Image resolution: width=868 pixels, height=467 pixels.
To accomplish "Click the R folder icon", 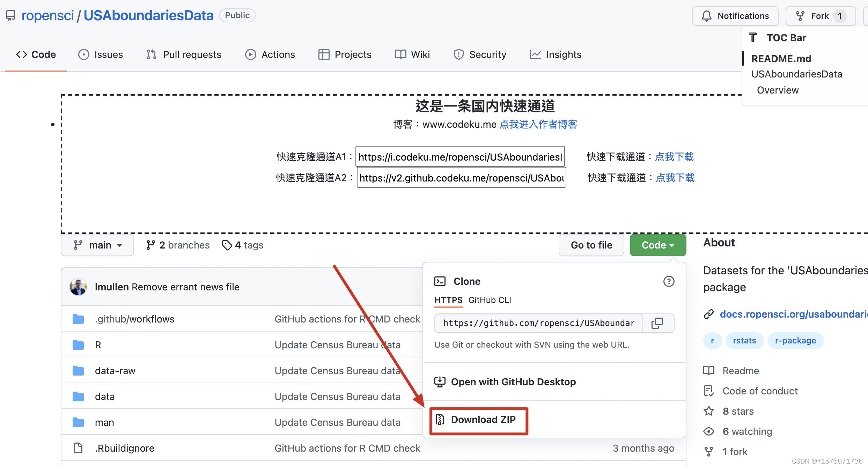I will pyautogui.click(x=78, y=345).
